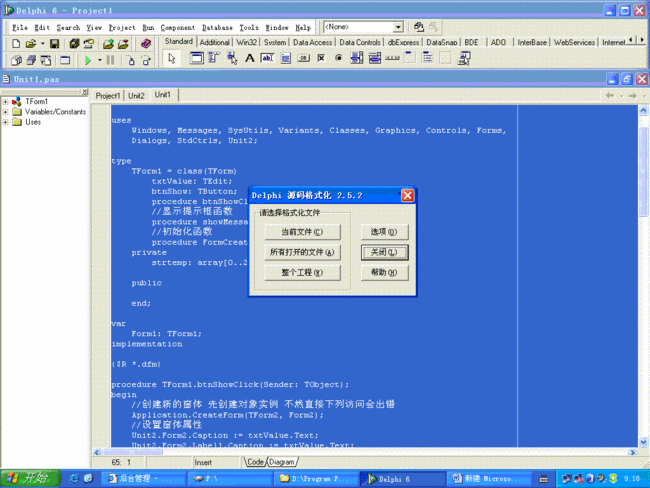Click the 所有打开的文件(A) button

[302, 252]
